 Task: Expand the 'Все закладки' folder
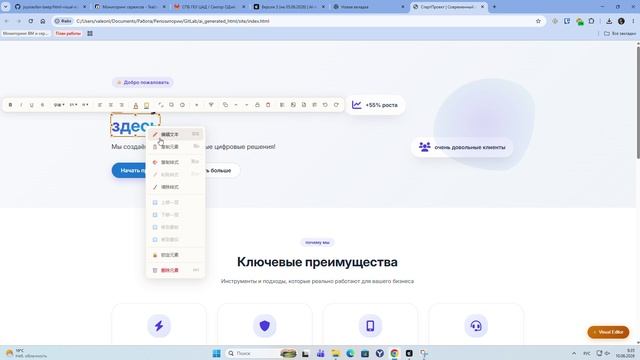point(620,33)
